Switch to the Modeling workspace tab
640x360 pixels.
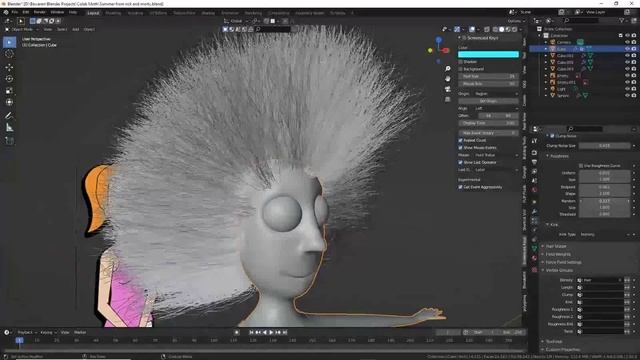click(x=113, y=13)
